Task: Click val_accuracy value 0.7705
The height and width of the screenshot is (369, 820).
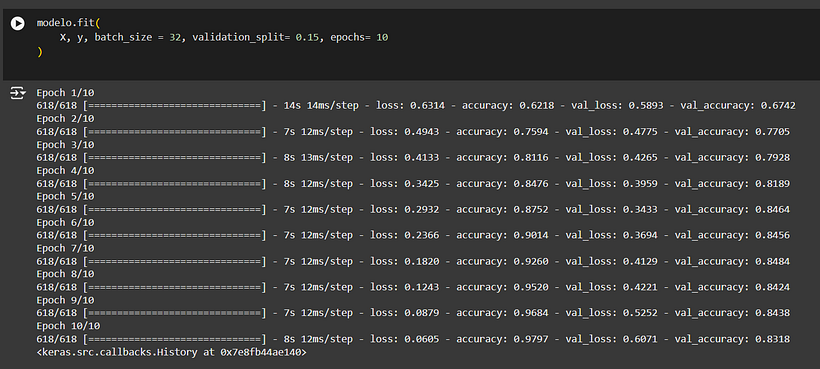Action: (x=772, y=132)
